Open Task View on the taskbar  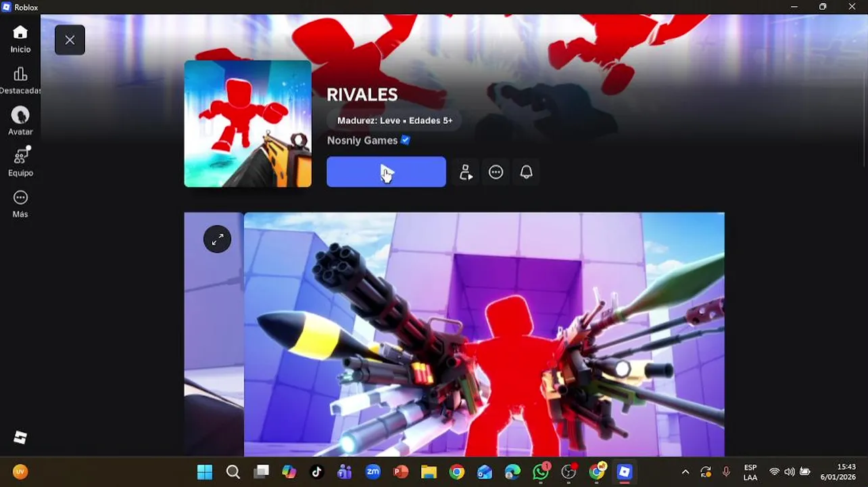[x=261, y=471]
